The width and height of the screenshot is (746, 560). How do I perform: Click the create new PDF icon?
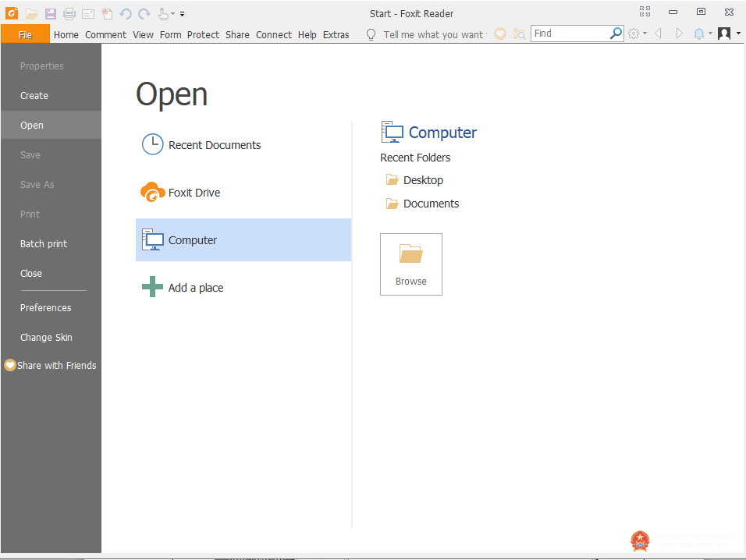tap(107, 14)
